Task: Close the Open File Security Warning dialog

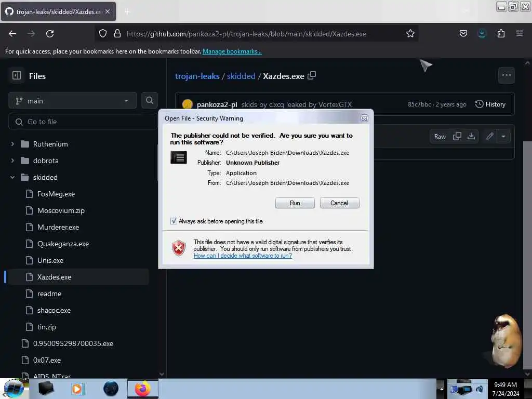Action: [364, 118]
